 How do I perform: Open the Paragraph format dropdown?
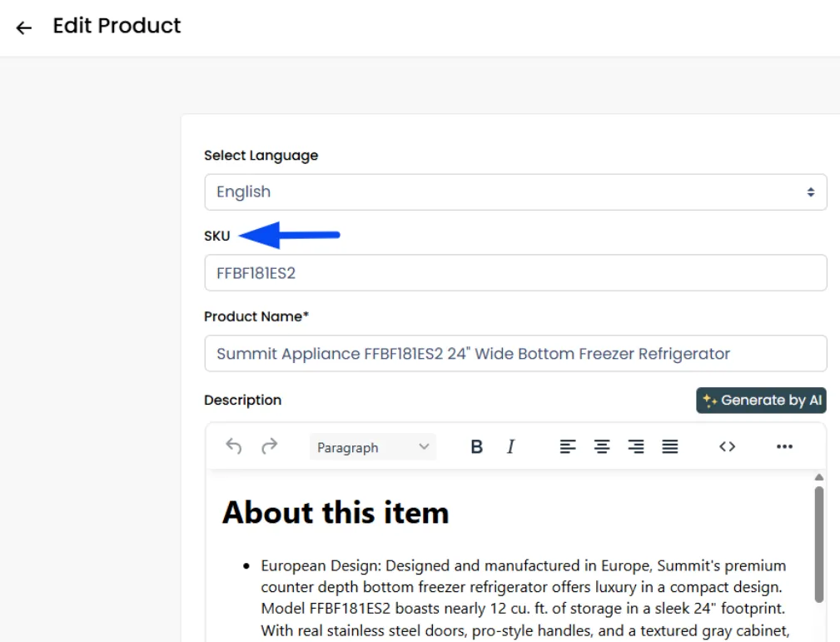[x=373, y=447]
